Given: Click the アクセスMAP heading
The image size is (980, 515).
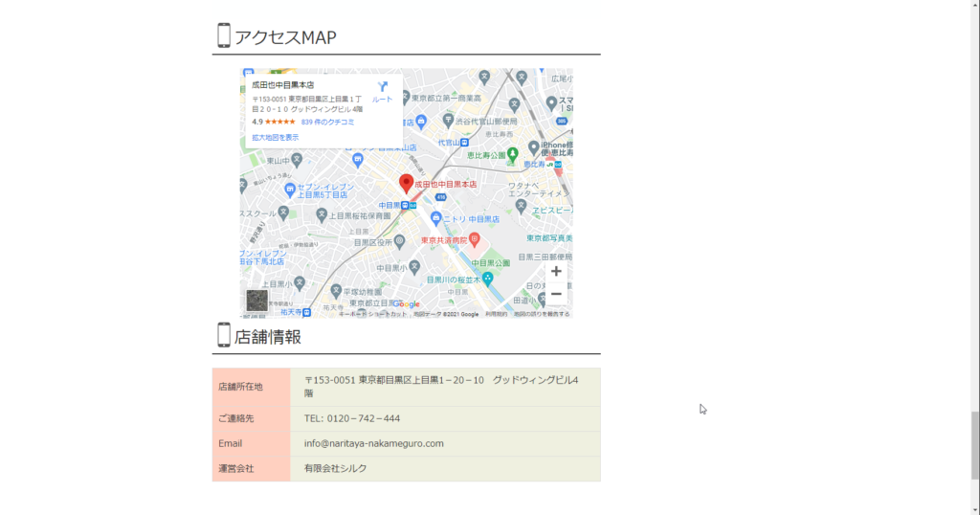Looking at the screenshot, I should [285, 37].
